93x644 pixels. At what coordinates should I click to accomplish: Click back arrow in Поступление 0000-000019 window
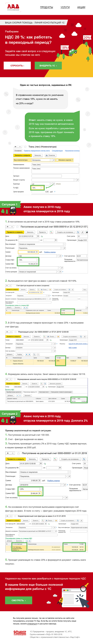pos(8,227)
